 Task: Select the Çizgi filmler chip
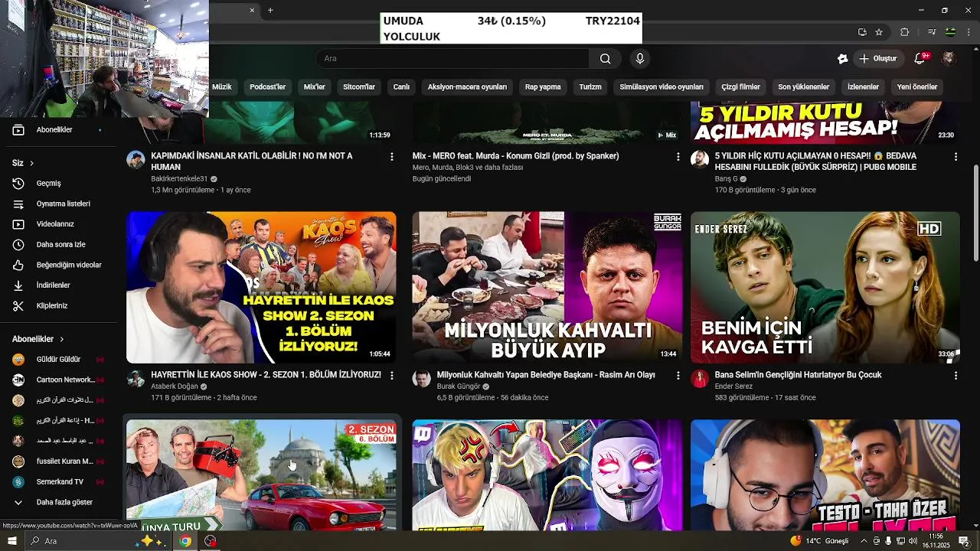[740, 87]
